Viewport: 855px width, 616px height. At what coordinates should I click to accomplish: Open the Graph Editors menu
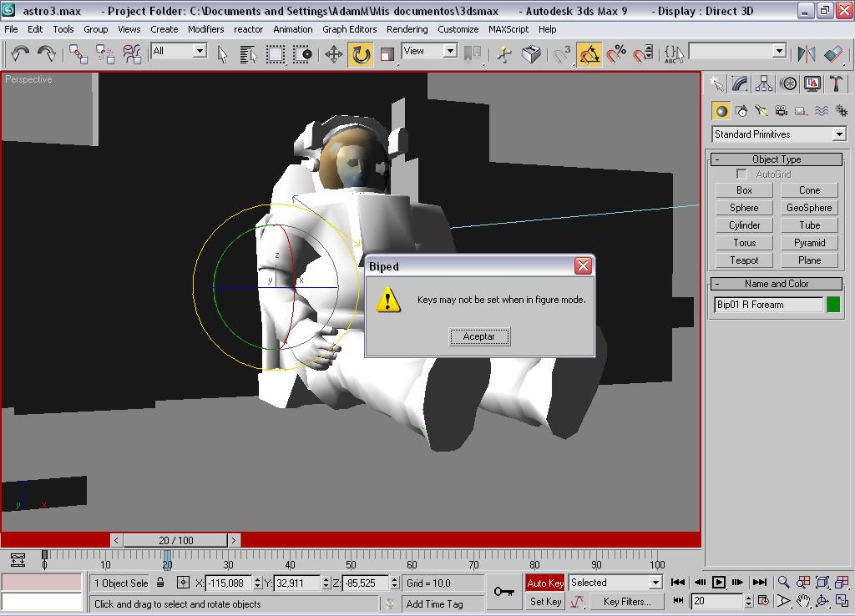(349, 29)
